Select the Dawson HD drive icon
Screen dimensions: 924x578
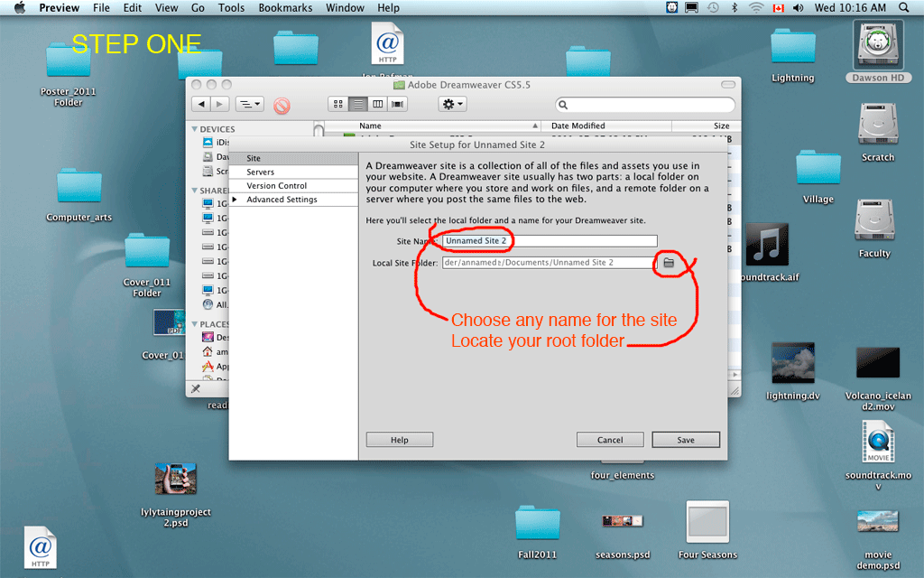[878, 45]
